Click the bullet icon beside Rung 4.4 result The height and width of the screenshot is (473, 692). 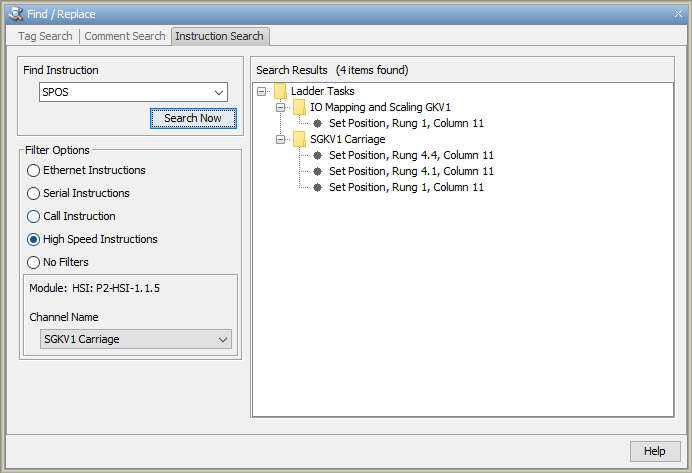(317, 155)
